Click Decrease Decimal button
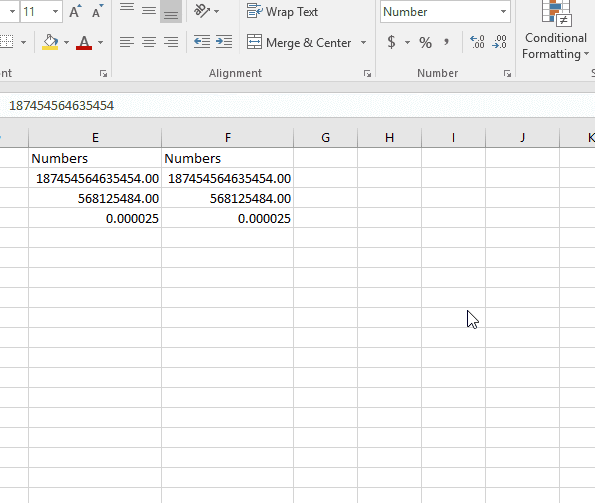 (x=499, y=42)
